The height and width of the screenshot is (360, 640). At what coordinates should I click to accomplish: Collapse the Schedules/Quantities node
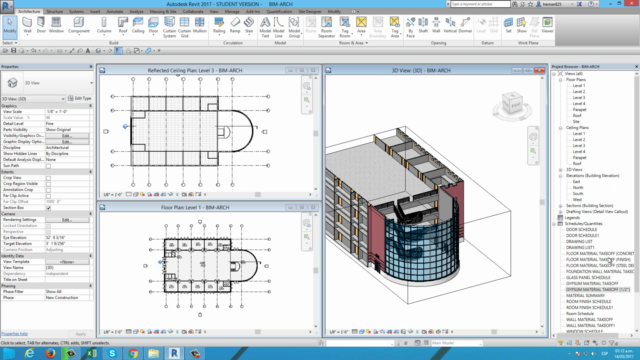pyautogui.click(x=554, y=224)
